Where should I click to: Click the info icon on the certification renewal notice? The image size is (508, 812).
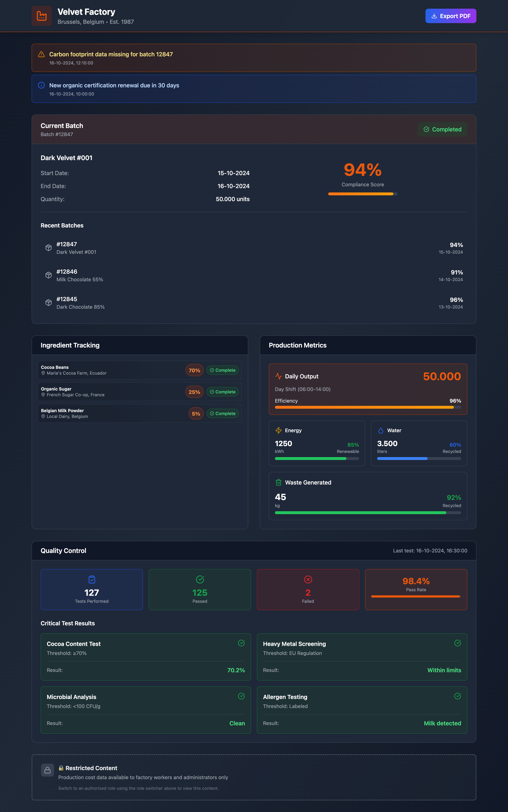[x=41, y=85]
